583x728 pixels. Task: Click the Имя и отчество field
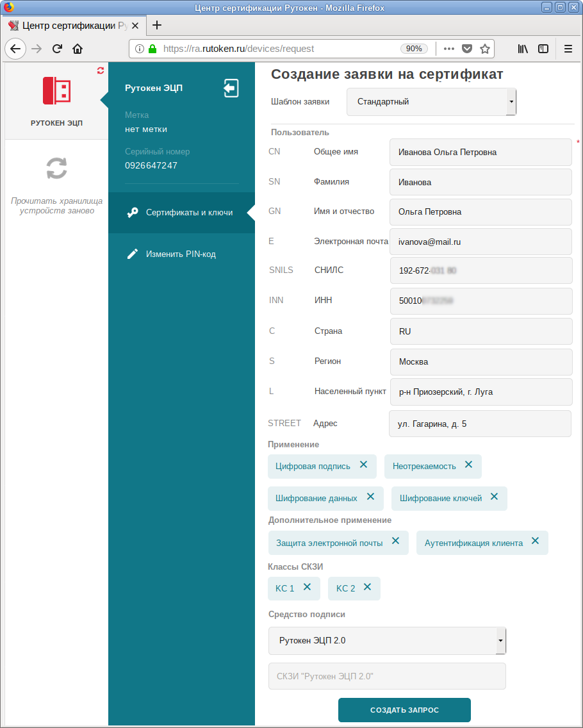click(x=480, y=211)
